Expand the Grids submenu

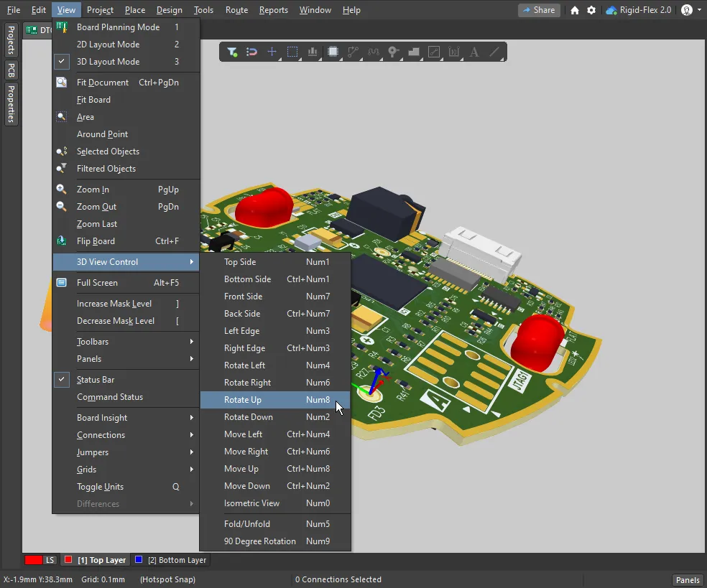[86, 469]
